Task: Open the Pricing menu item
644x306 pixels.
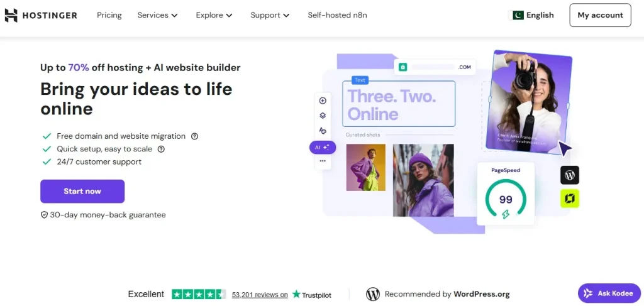Action: (109, 15)
